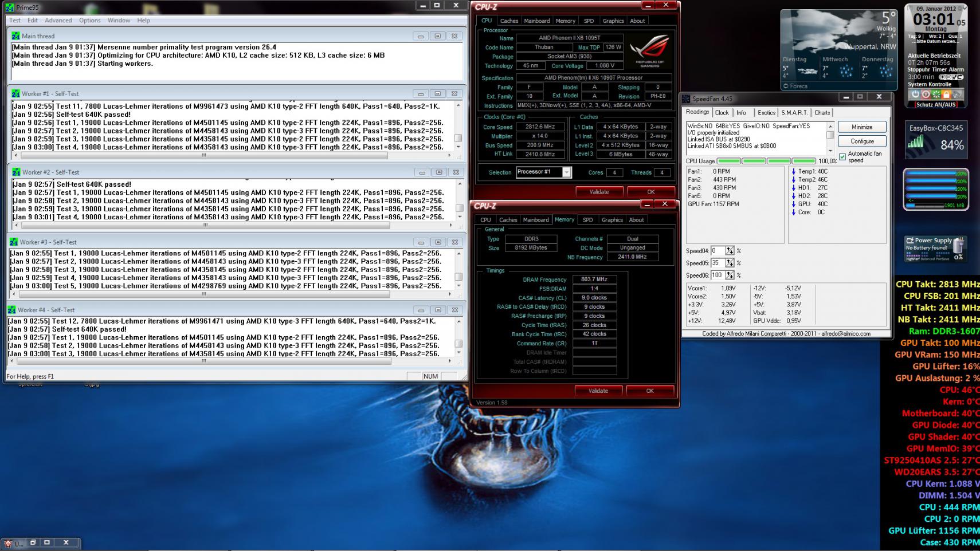Click the CPU Usage green bar in SpeedFan
Viewport: 980px width, 551px height.
(766, 161)
